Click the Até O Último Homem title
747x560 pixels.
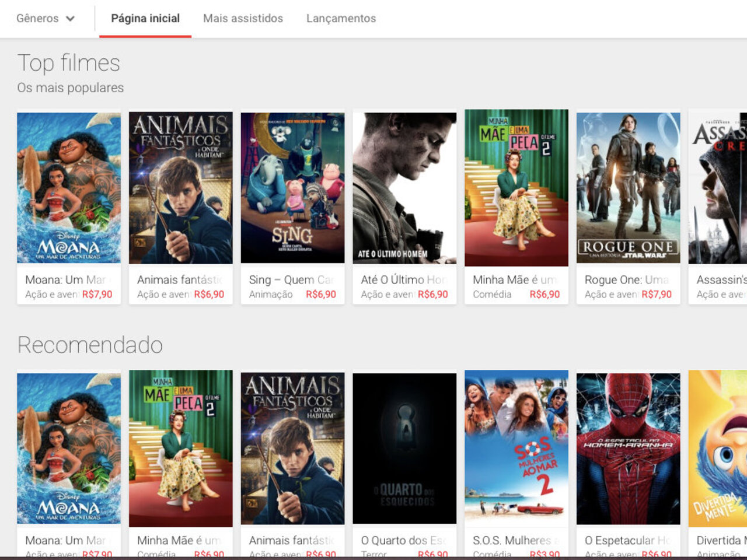pos(403,279)
